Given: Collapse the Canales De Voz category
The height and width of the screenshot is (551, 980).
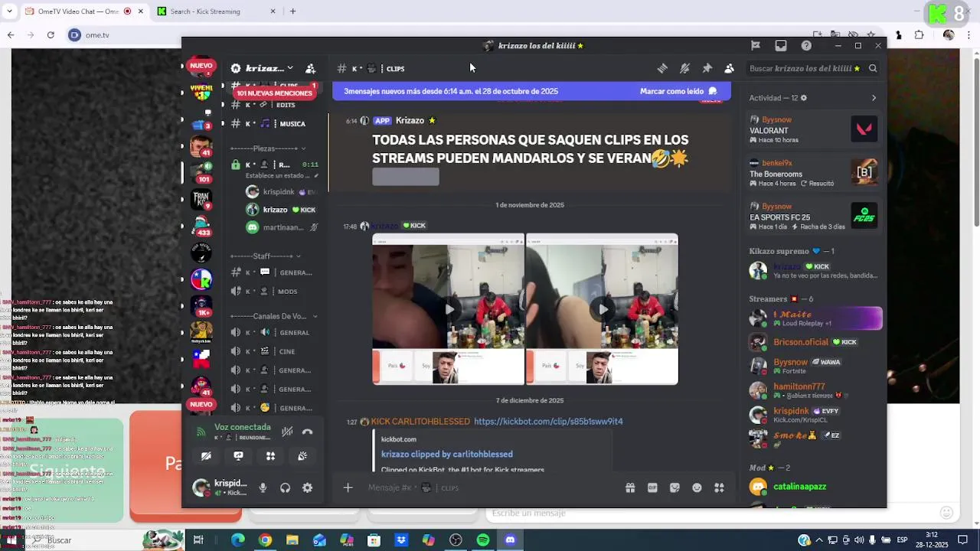Looking at the screenshot, I should 274,316.
